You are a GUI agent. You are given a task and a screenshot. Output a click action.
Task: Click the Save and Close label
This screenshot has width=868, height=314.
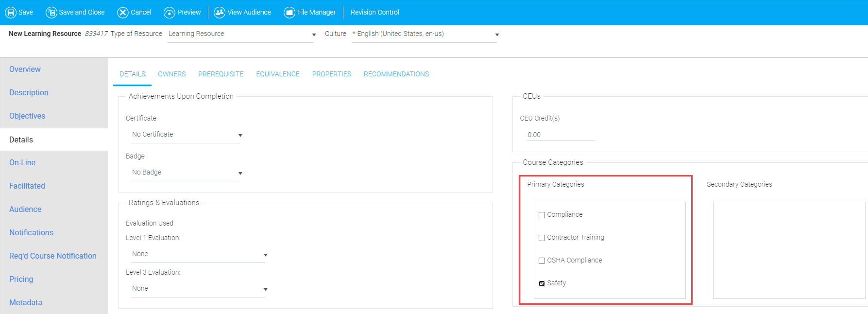[x=82, y=12]
